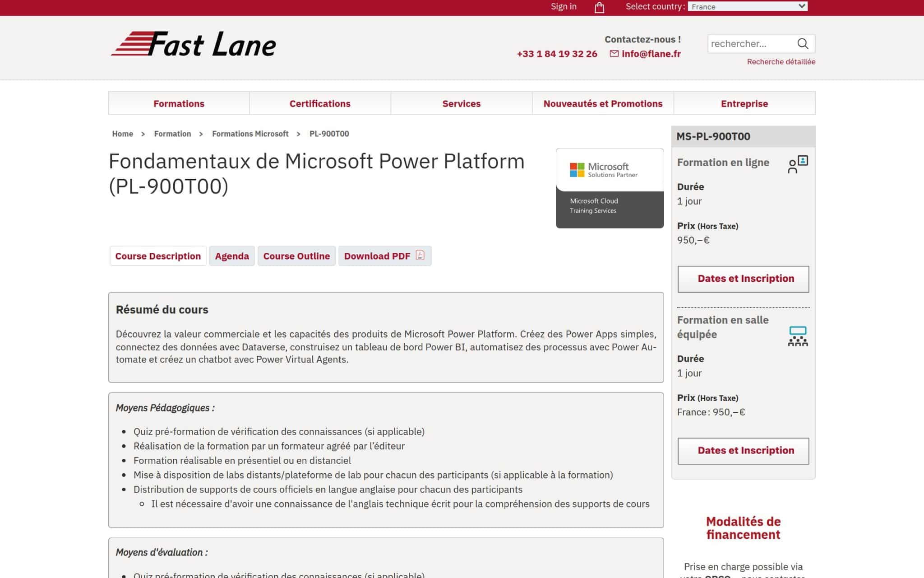Go to Formations Microsoft breadcrumb
924x578 pixels.
click(250, 134)
